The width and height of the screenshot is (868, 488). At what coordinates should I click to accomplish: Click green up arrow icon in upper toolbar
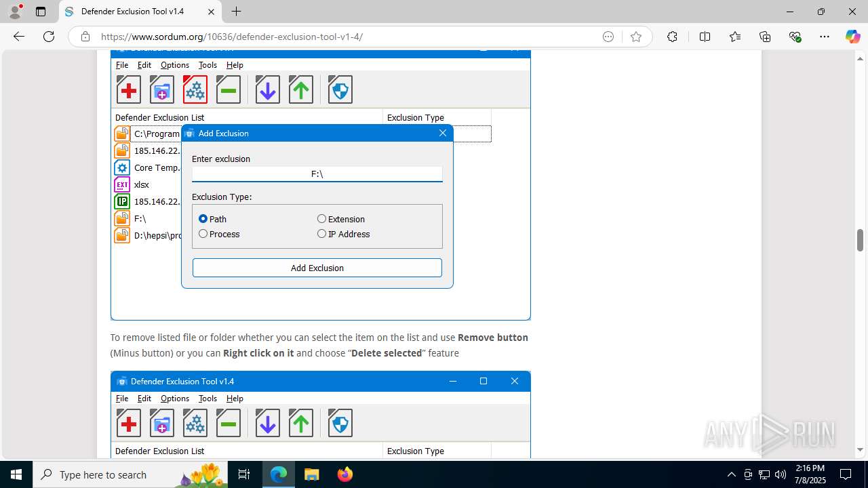pyautogui.click(x=301, y=89)
